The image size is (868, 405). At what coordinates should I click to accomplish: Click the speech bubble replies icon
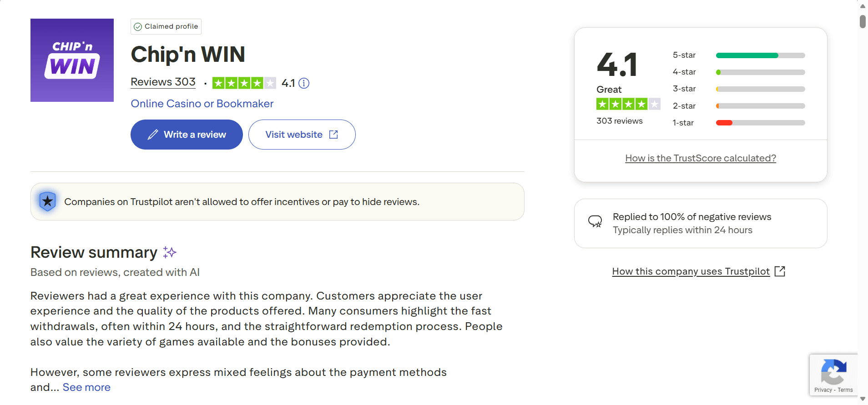pos(595,221)
